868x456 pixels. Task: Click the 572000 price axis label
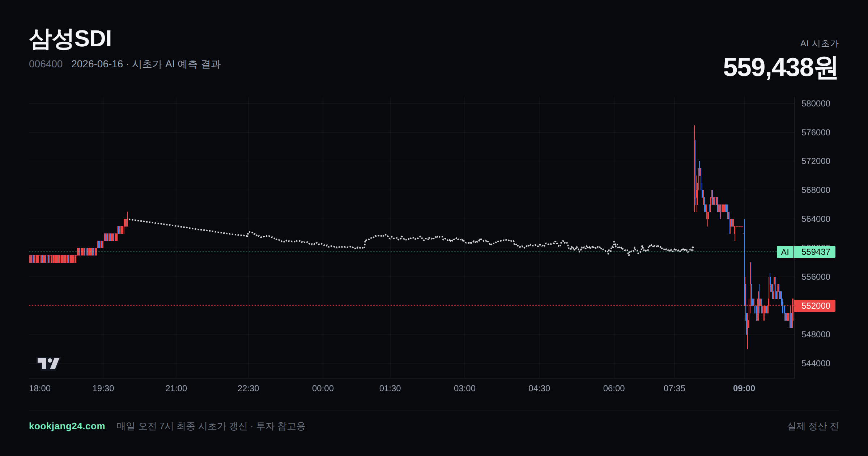816,161
